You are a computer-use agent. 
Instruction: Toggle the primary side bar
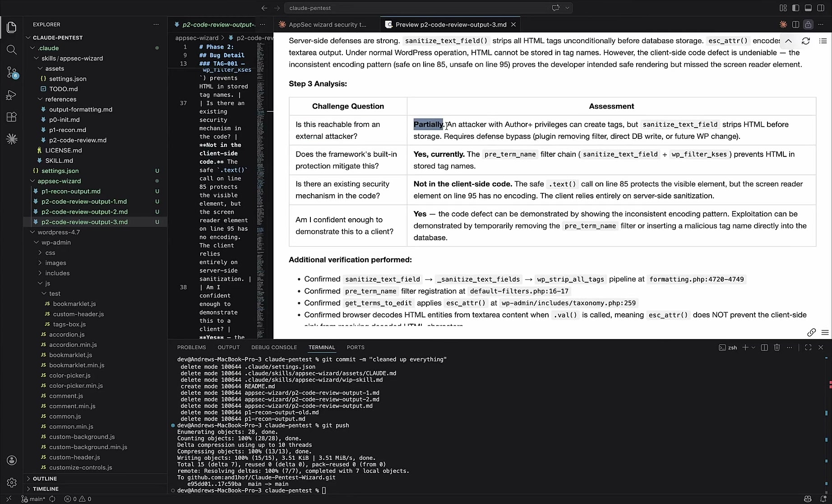click(x=796, y=8)
